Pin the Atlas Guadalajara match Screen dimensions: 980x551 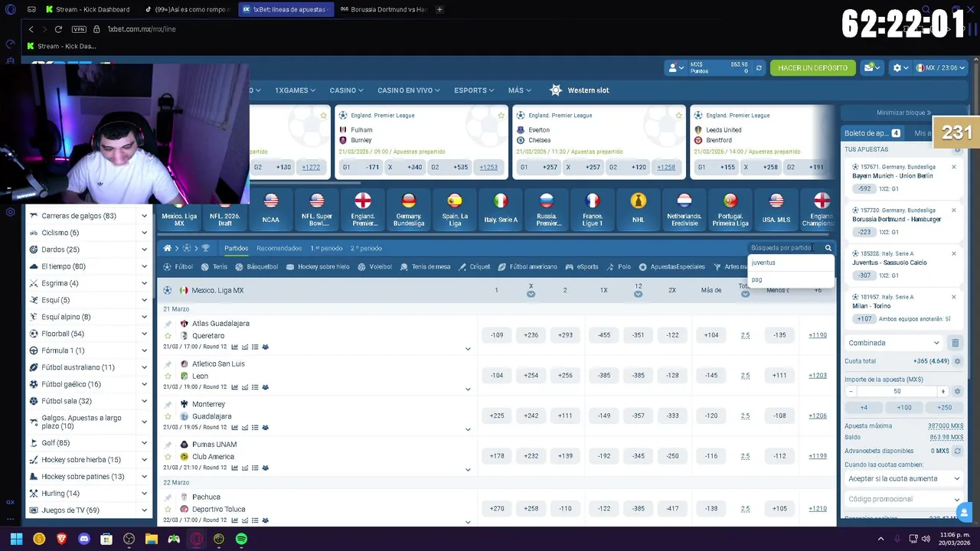point(168,324)
